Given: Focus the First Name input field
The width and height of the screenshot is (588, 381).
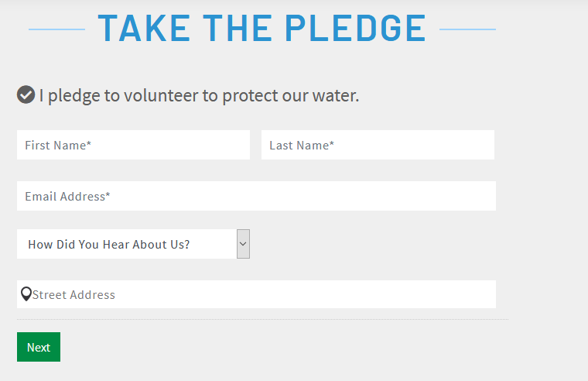Looking at the screenshot, I should pyautogui.click(x=134, y=145).
